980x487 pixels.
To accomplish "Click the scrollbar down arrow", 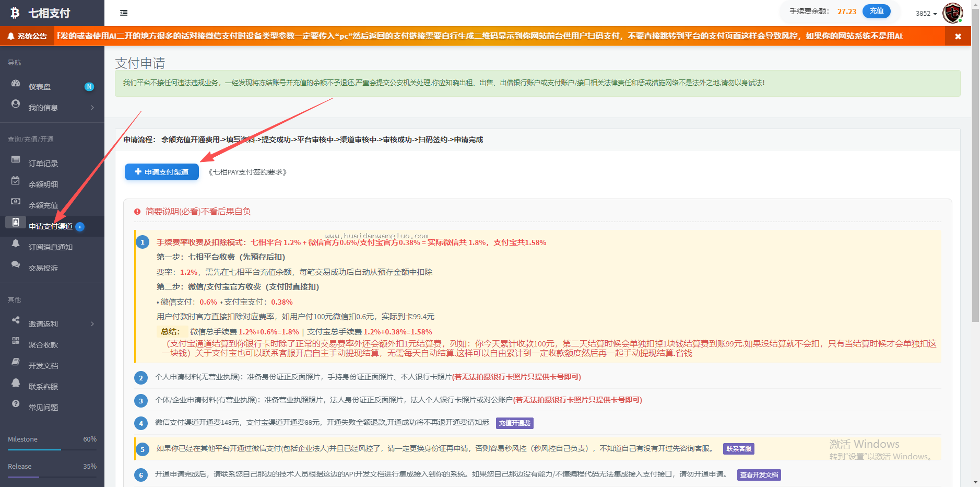I will 975,482.
